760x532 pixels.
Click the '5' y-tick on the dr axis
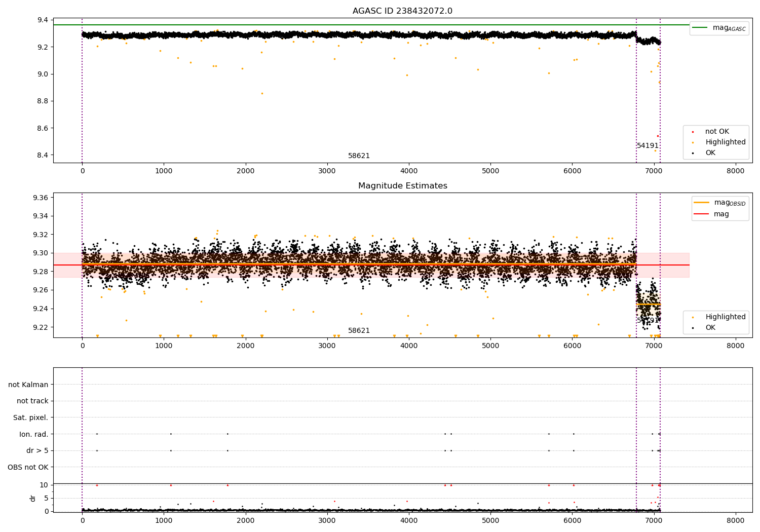[x=46, y=498]
